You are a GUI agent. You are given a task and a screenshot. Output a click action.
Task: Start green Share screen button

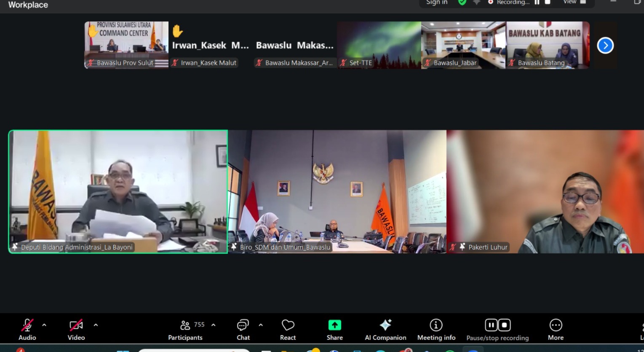click(335, 330)
